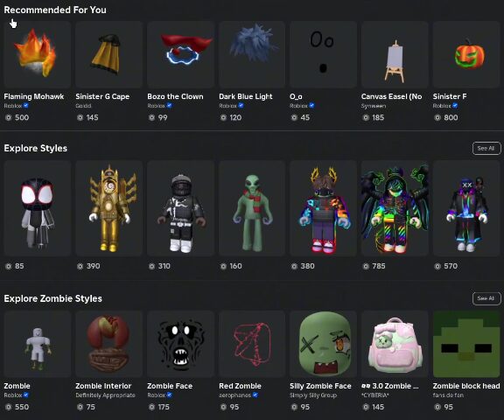The width and height of the screenshot is (504, 420).
Task: Open the Zombie Face item image
Action: (x=180, y=344)
